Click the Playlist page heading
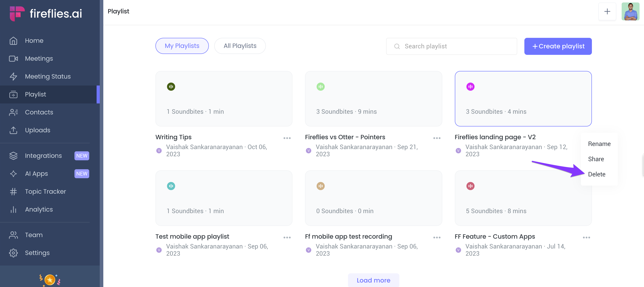The image size is (644, 287). pyautogui.click(x=119, y=11)
